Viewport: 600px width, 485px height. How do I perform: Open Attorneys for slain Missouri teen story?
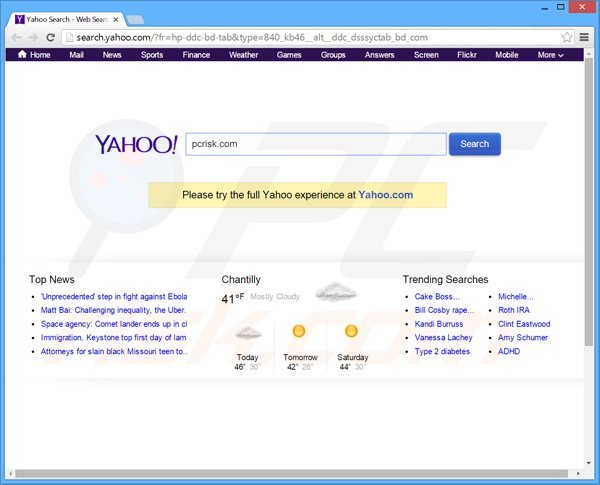point(114,351)
